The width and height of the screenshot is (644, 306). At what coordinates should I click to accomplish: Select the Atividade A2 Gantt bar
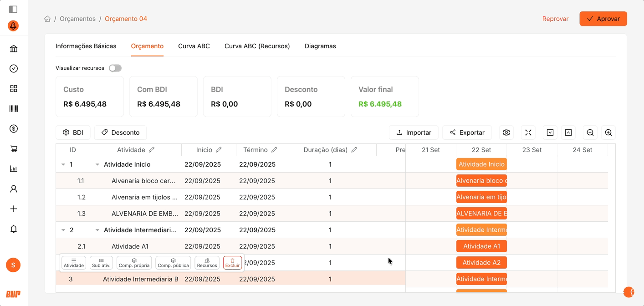(x=481, y=263)
